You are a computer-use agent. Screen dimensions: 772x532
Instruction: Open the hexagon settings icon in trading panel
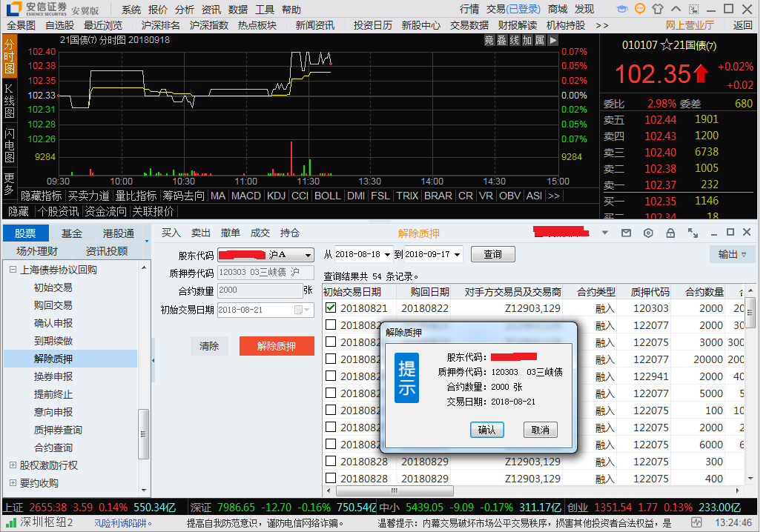[648, 233]
